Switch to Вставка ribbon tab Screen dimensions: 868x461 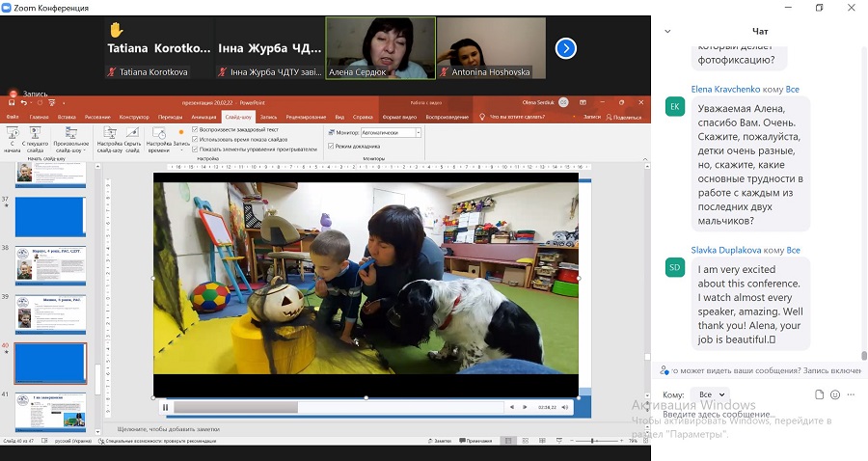67,117
